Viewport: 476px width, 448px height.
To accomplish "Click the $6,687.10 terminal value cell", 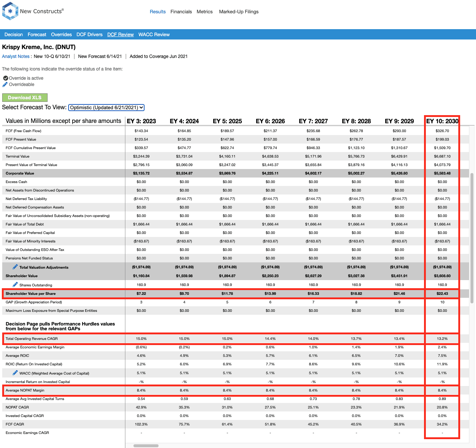I will [442, 156].
